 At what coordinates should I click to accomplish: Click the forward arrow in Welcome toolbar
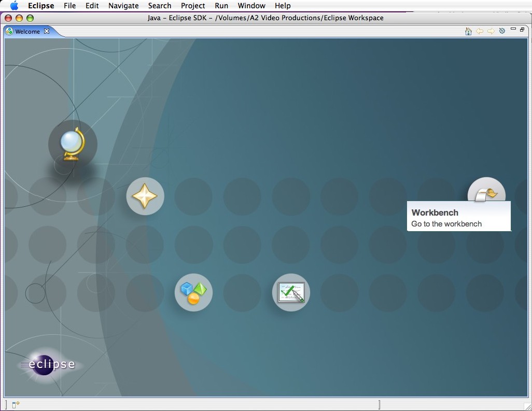491,31
